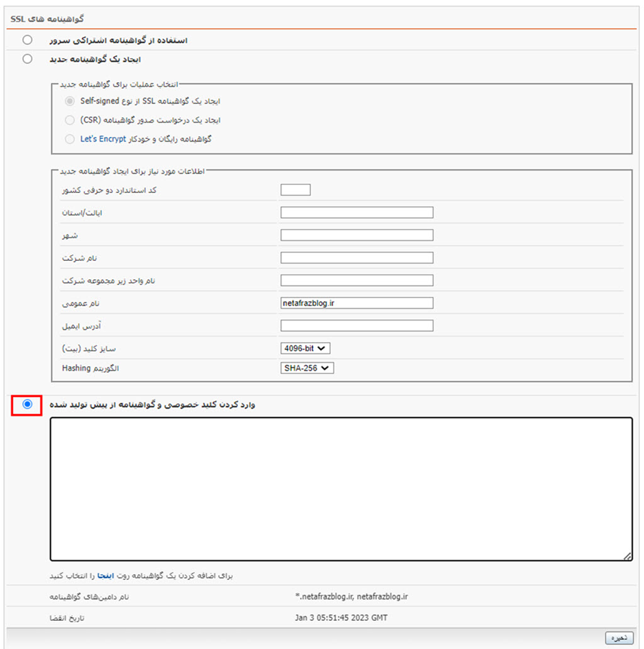Open the 4096-bit key size dropdown
This screenshot has height=649, width=644.
306,348
